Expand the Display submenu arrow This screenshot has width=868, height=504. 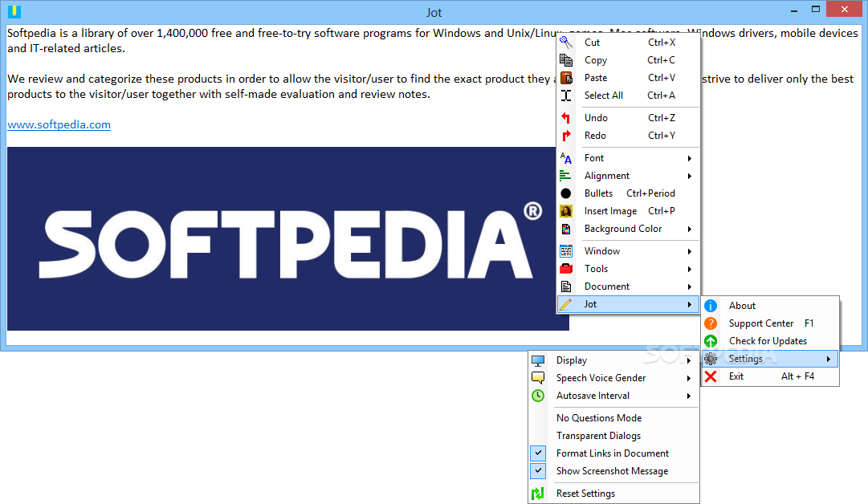click(689, 360)
